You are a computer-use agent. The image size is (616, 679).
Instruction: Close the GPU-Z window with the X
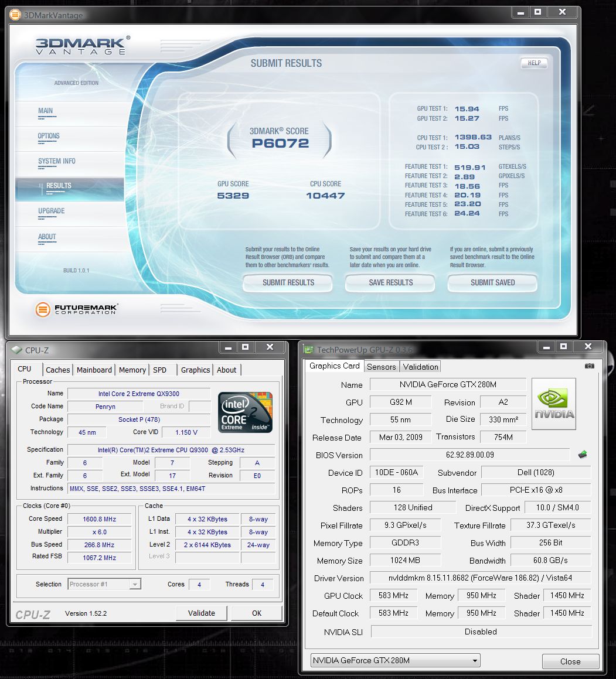(588, 346)
